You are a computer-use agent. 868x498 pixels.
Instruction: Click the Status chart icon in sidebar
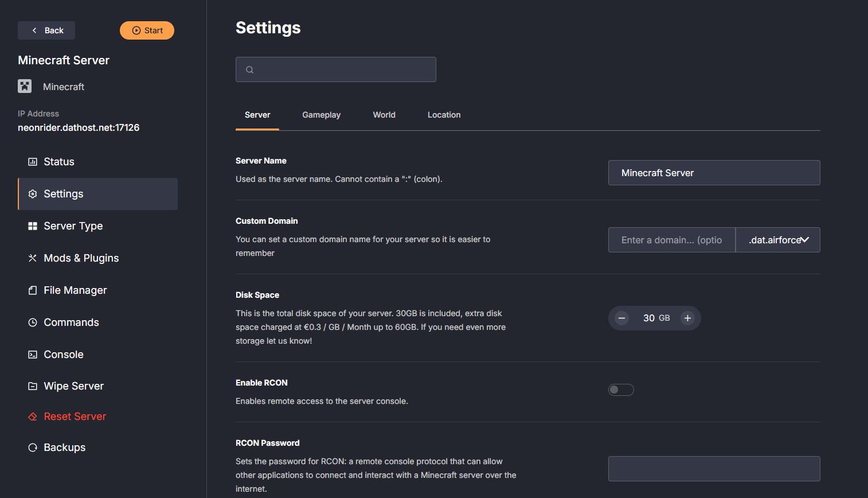(33, 162)
